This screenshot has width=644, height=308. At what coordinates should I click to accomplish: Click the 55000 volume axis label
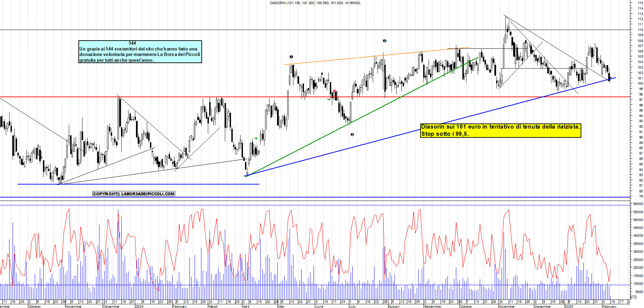pos(638,212)
